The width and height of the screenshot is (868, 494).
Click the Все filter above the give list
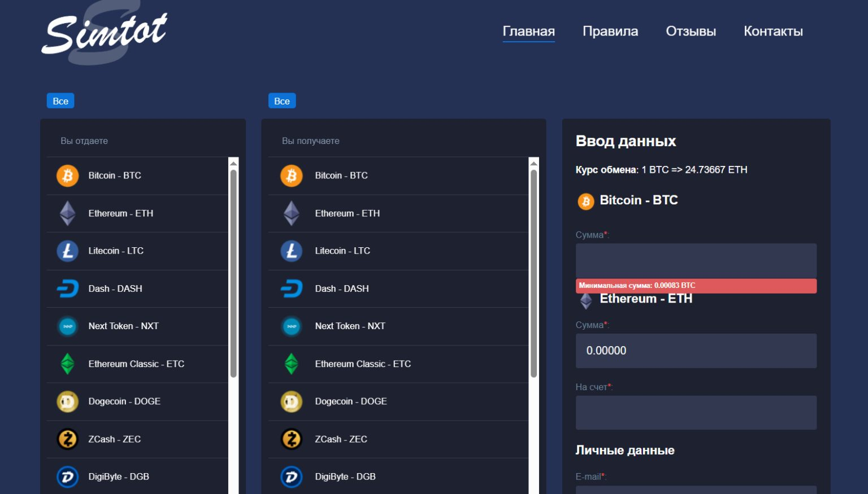click(x=60, y=101)
